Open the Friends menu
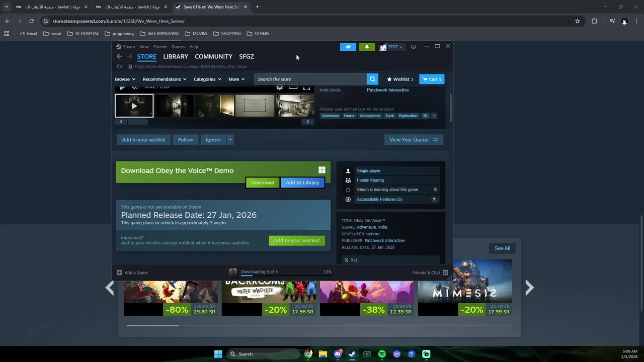Image resolution: width=644 pixels, height=362 pixels. click(160, 47)
